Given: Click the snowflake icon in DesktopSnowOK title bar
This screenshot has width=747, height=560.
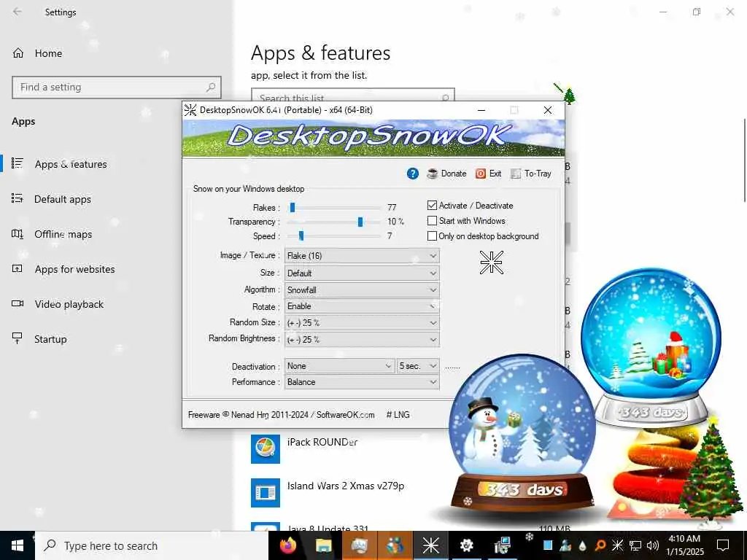Looking at the screenshot, I should coord(190,110).
